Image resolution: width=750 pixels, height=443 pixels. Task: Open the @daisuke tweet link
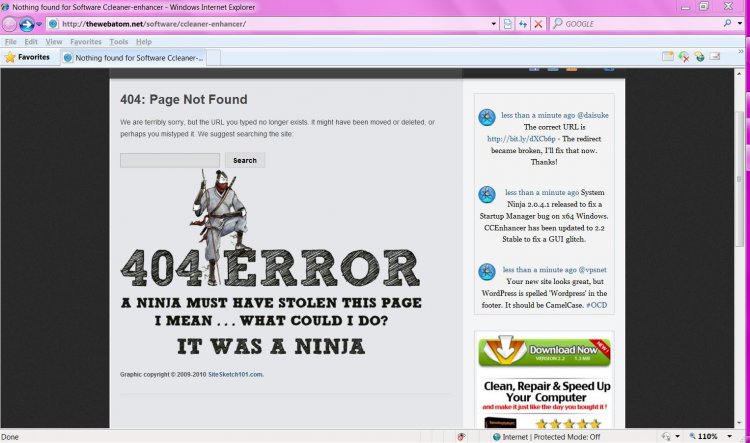[x=593, y=115]
